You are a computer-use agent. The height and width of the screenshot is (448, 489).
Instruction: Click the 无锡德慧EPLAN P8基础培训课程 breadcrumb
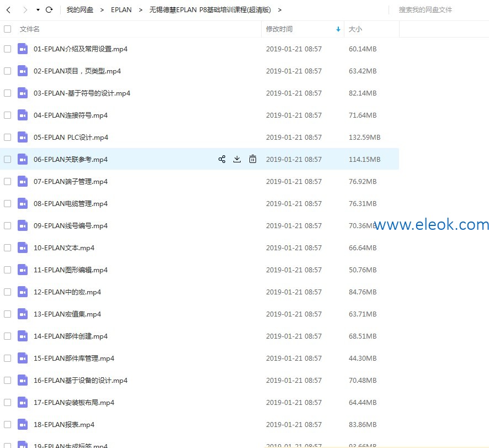pos(210,10)
